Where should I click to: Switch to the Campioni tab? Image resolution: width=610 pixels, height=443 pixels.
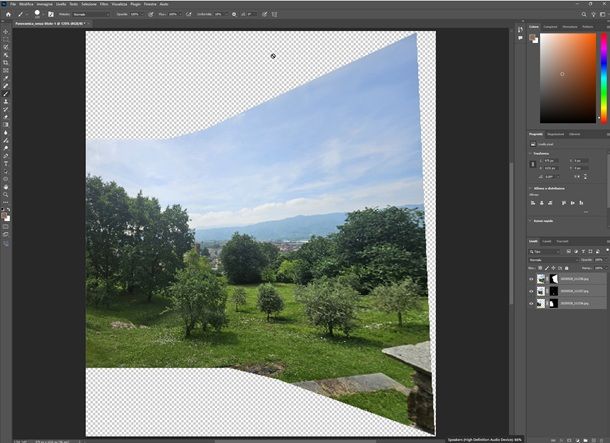pyautogui.click(x=550, y=27)
